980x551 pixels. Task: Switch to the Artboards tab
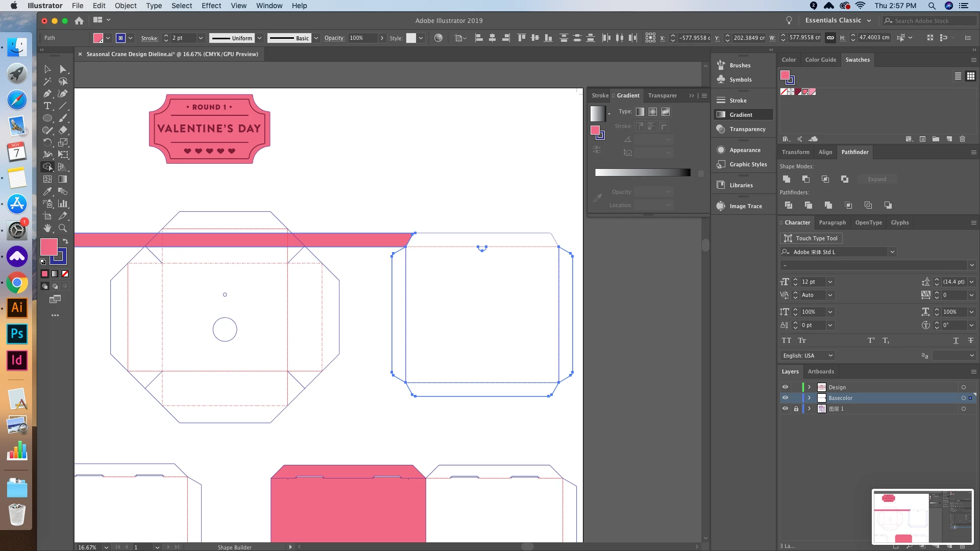click(x=821, y=371)
